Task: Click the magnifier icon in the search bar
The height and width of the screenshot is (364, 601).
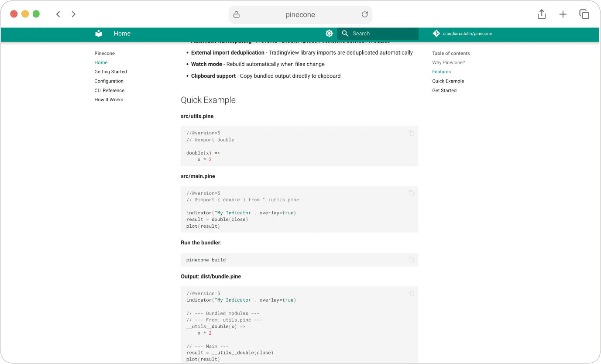Action: (345, 33)
